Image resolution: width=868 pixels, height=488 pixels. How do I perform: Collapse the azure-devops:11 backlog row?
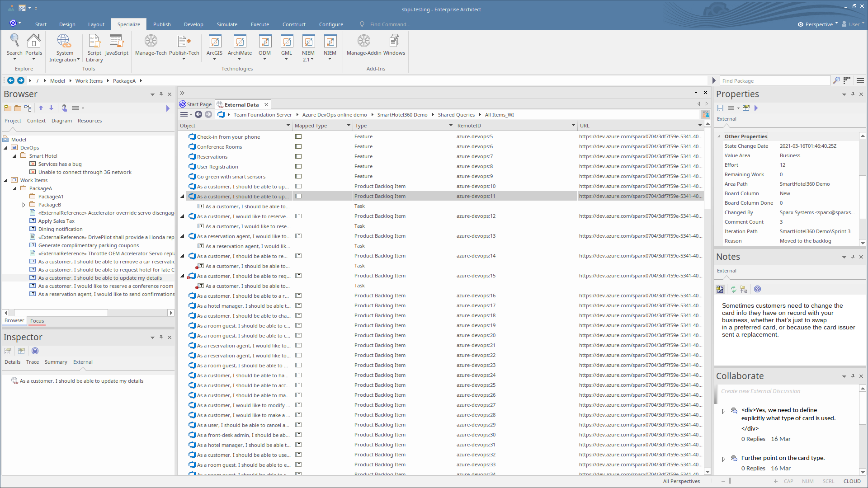click(183, 197)
